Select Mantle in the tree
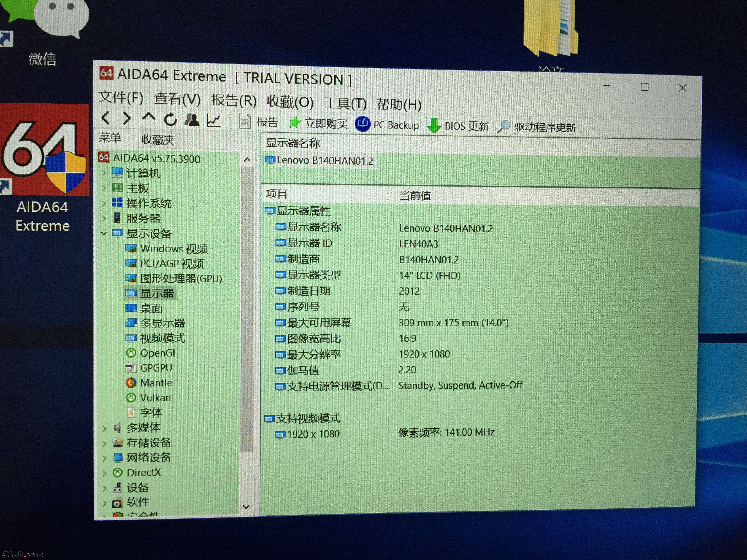The image size is (747, 560). [149, 383]
